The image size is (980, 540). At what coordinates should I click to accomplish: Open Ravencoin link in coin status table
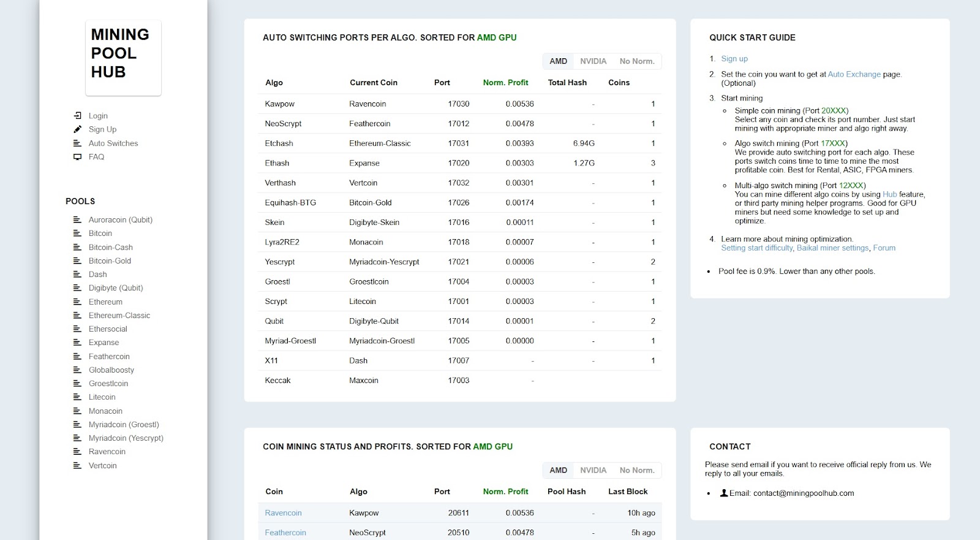283,513
